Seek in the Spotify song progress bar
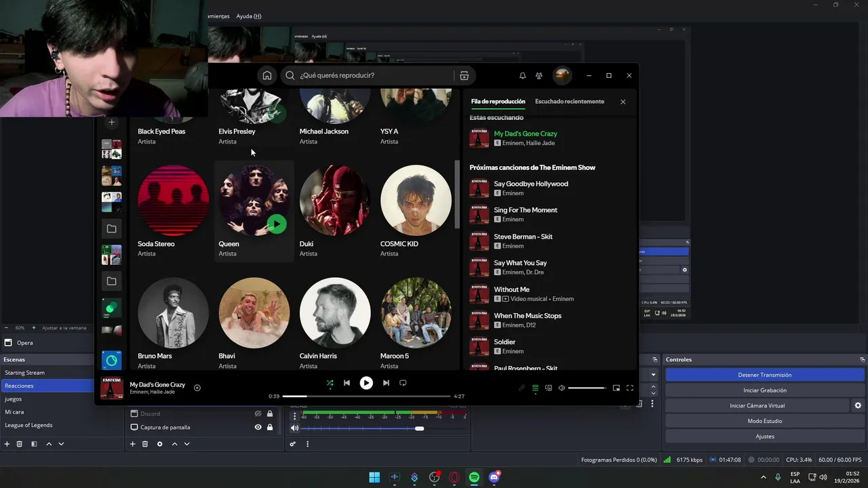The width and height of the screenshot is (868, 488). 366,396
